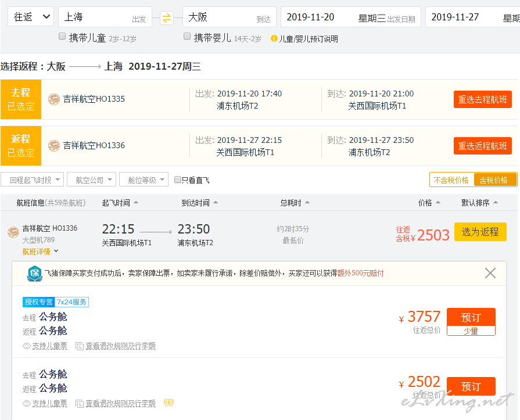Screen dimensions: 520x420
Task: Open departure date field 2019-11-20
Action: [351, 17]
